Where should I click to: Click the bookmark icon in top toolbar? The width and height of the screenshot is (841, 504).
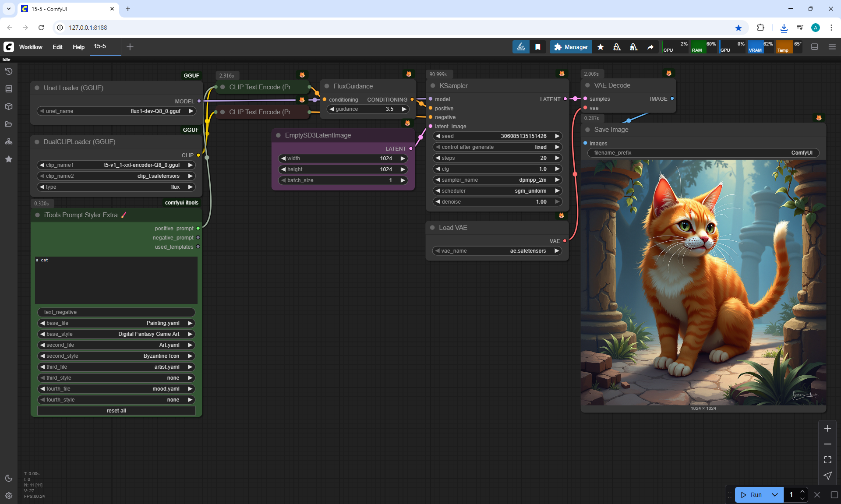point(538,47)
